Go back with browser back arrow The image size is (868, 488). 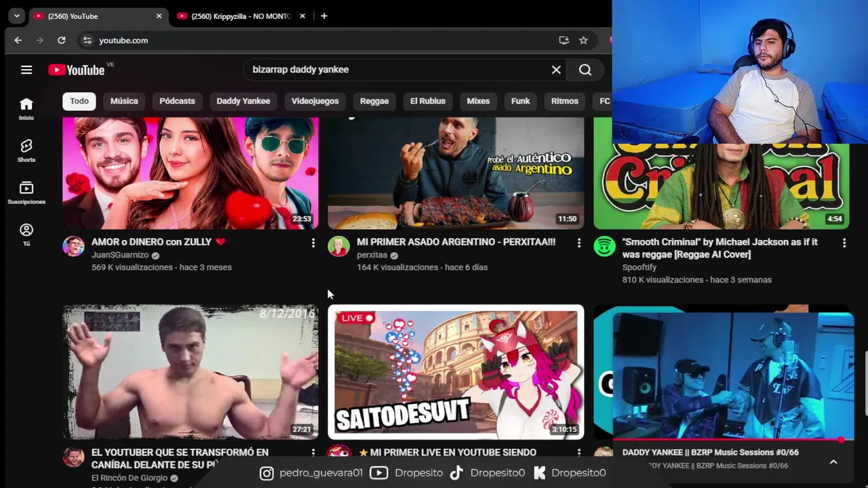click(x=18, y=41)
